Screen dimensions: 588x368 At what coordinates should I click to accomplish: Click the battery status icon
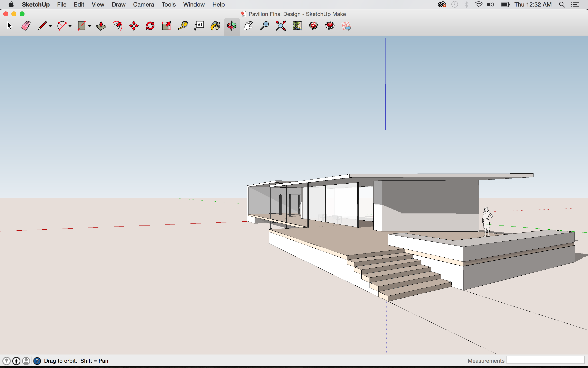(x=505, y=4)
